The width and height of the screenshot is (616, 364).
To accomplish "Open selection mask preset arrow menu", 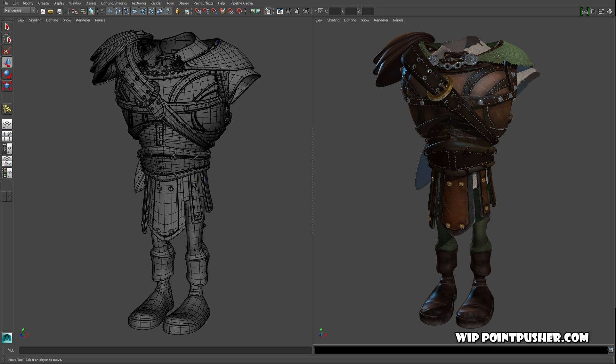I will pyautogui.click(x=102, y=11).
